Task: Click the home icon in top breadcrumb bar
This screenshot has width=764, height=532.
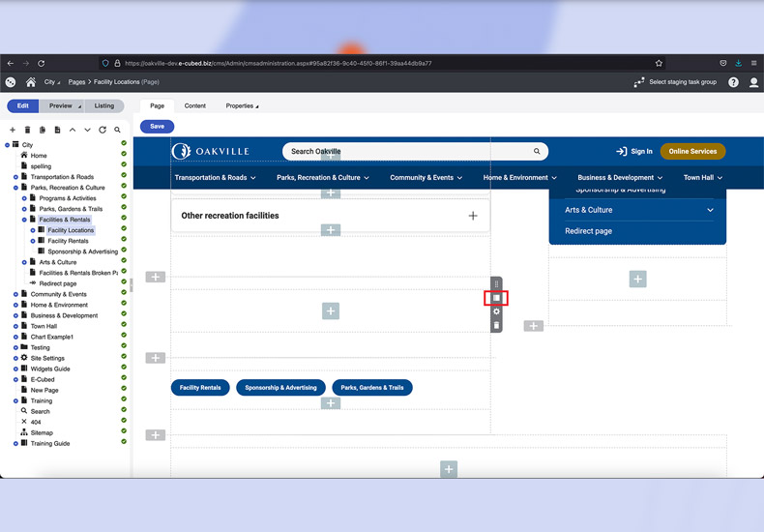Action: [x=31, y=82]
